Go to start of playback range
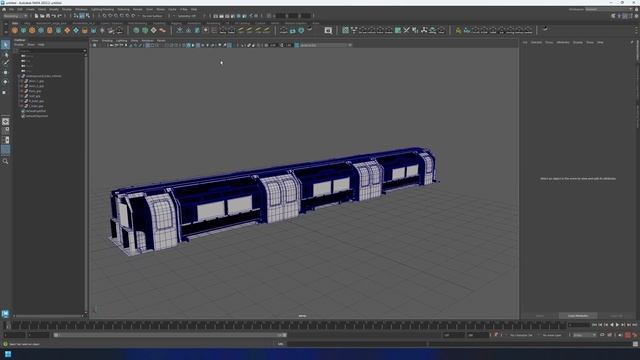Viewport: 640px width, 360px height. click(594, 325)
